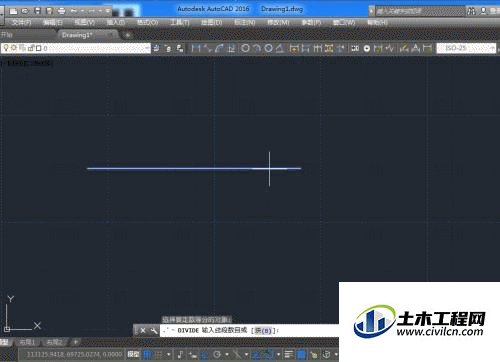This screenshot has height=362, width=500.
Task: Choose the 块(B) option in command line
Action: click(263, 331)
